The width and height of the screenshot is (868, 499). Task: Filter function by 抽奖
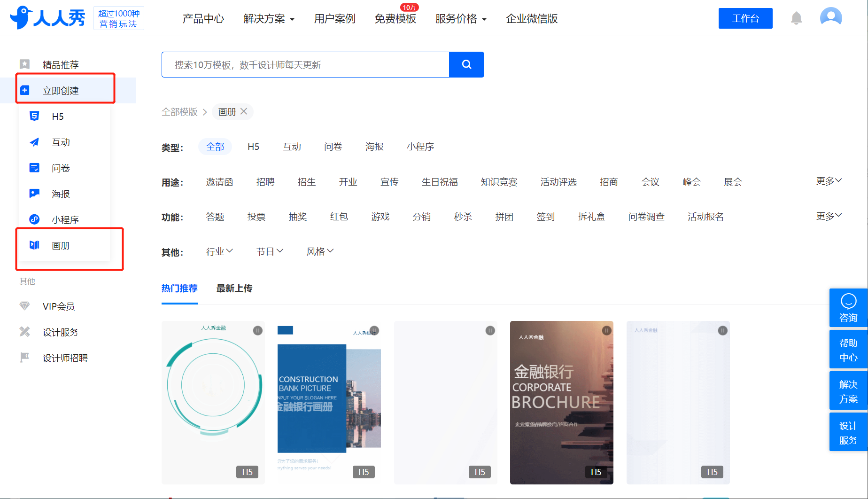click(x=298, y=217)
